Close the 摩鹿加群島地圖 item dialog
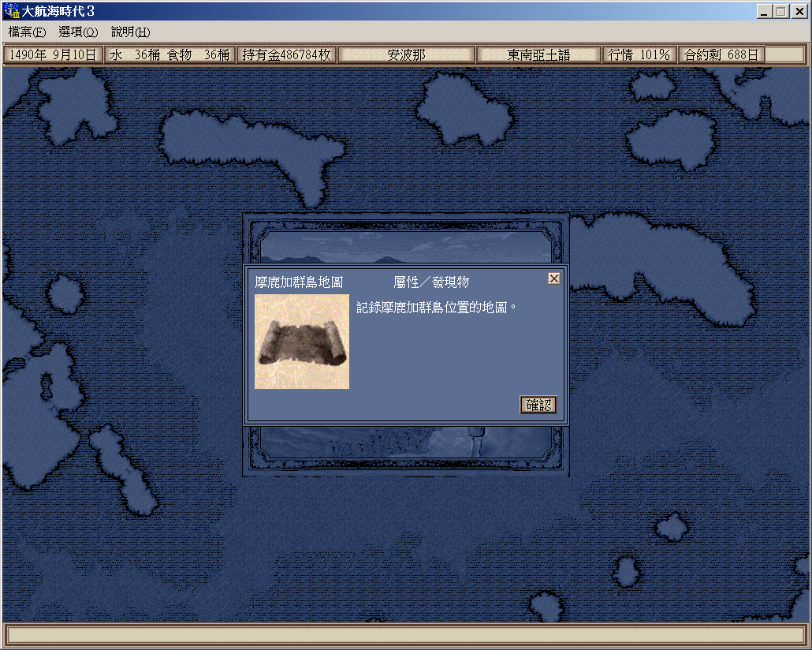 (554, 278)
